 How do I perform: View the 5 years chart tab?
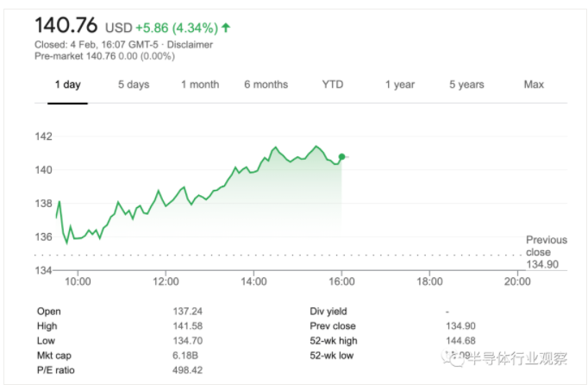[466, 85]
